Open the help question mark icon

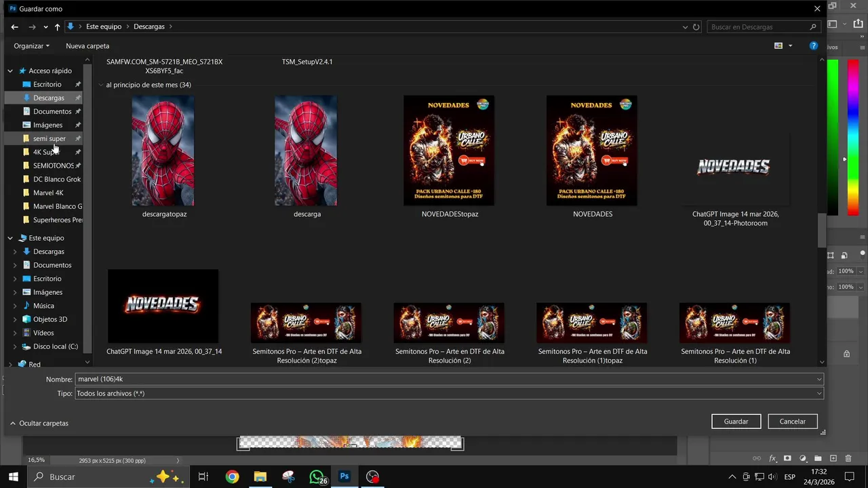point(814,46)
